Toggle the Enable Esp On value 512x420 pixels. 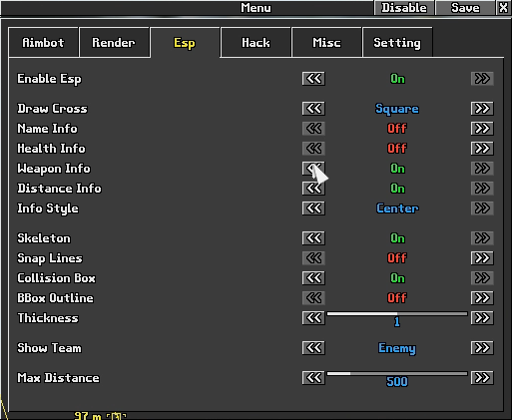pyautogui.click(x=397, y=79)
